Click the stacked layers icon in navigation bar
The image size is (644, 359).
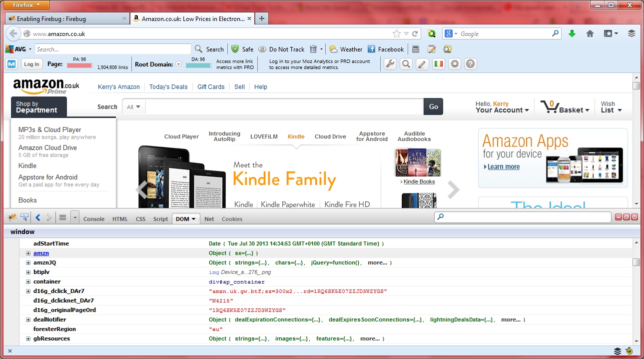pyautogui.click(x=632, y=33)
